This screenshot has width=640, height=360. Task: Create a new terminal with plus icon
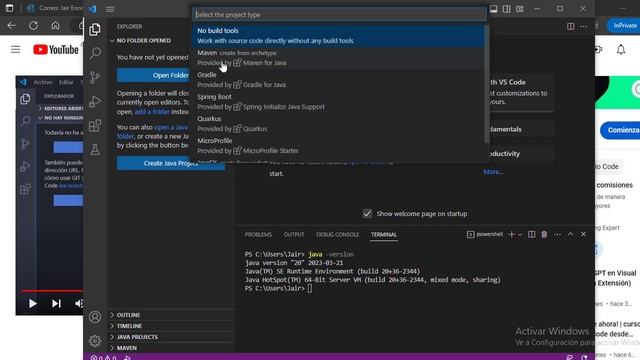pos(511,234)
